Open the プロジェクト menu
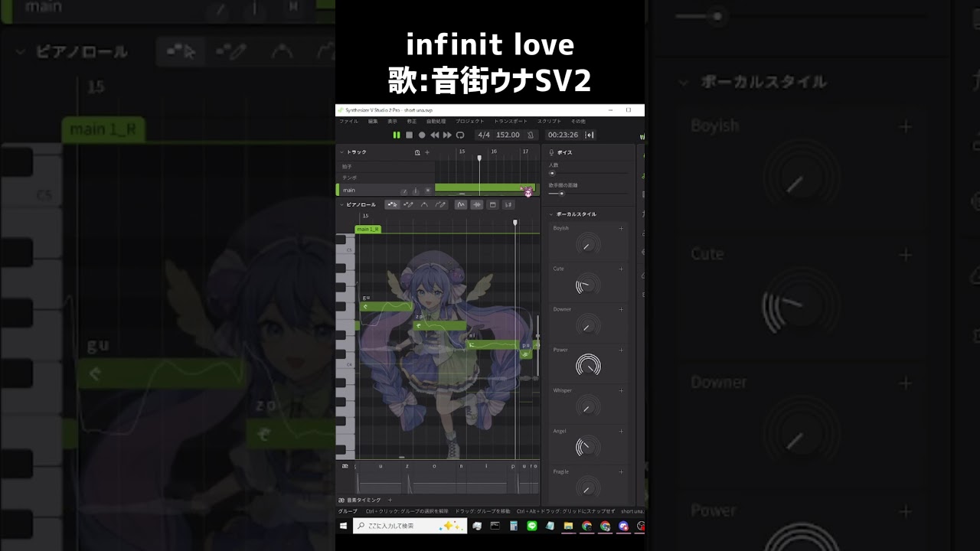The image size is (980, 551). pyautogui.click(x=469, y=121)
